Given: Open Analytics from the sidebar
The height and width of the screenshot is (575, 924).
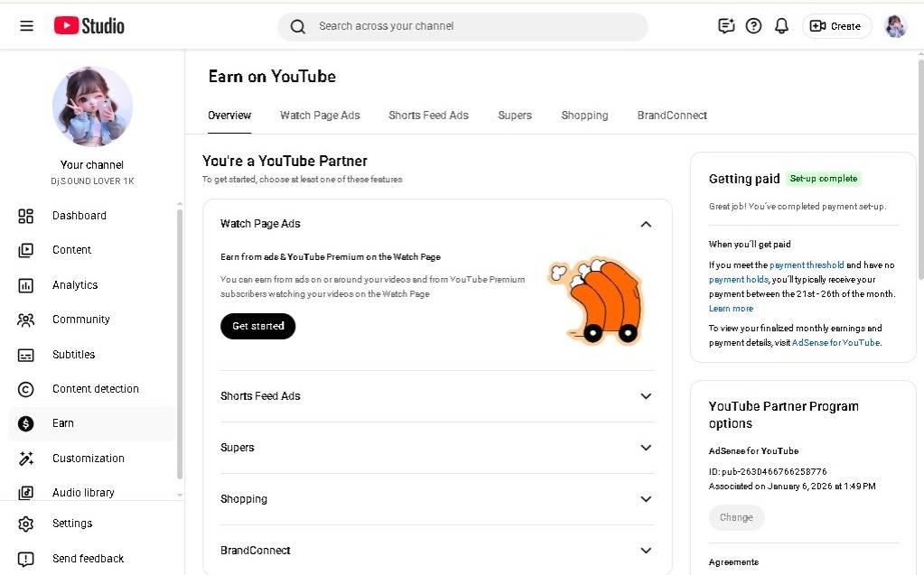Looking at the screenshot, I should pyautogui.click(x=74, y=285).
